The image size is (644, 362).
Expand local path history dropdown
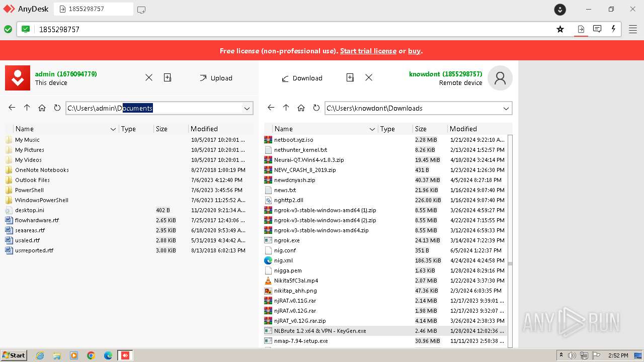coord(247,108)
